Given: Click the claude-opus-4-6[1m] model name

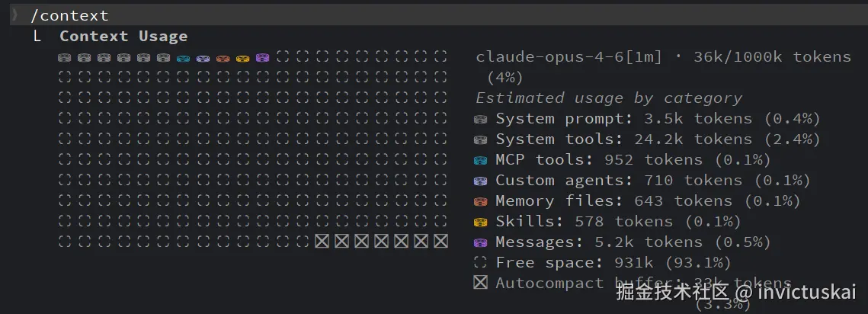Looking at the screenshot, I should point(569,56).
